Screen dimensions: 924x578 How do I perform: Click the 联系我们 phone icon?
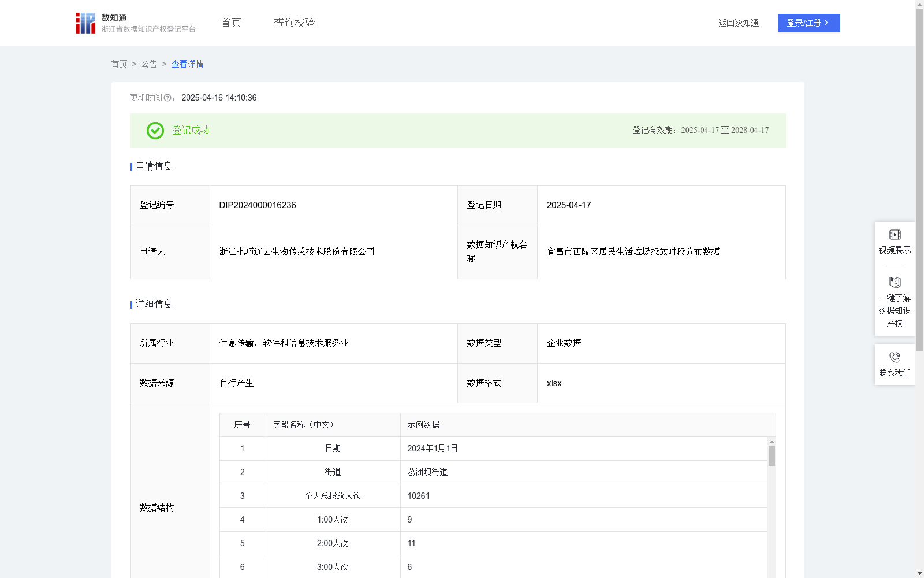tap(895, 357)
